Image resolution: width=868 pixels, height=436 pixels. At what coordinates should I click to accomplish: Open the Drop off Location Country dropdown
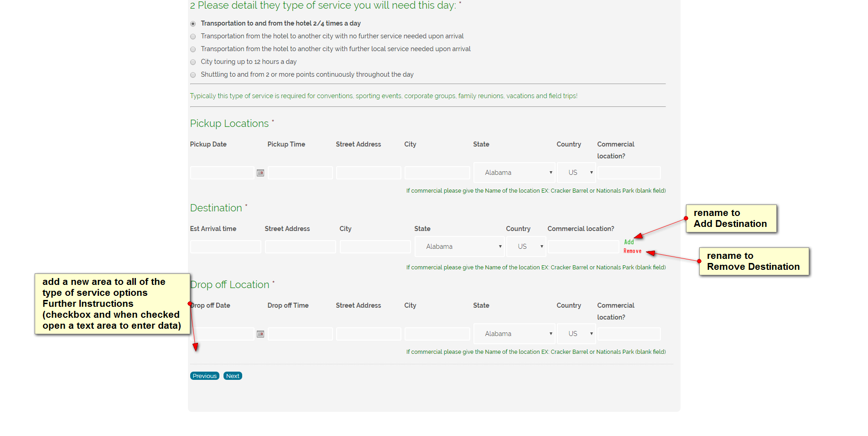[577, 334]
